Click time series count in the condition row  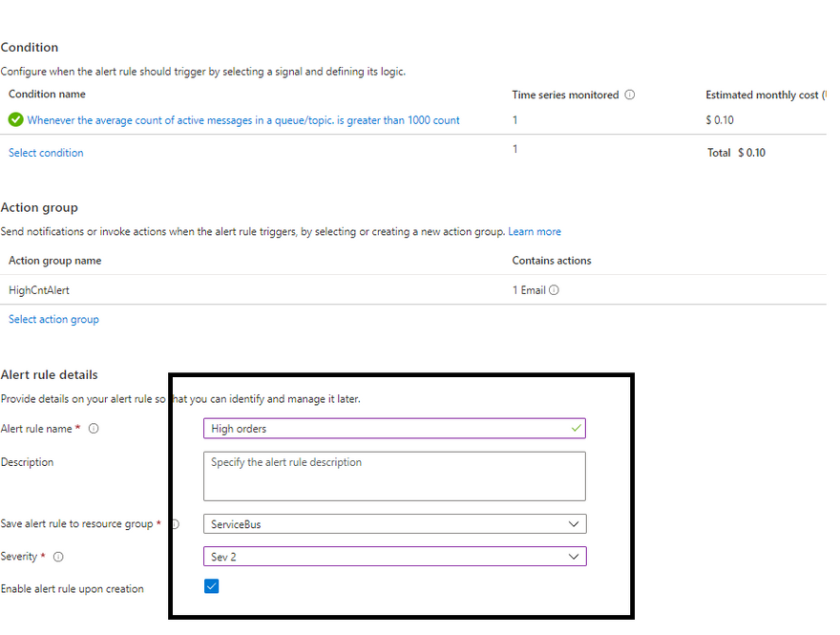[x=515, y=120]
